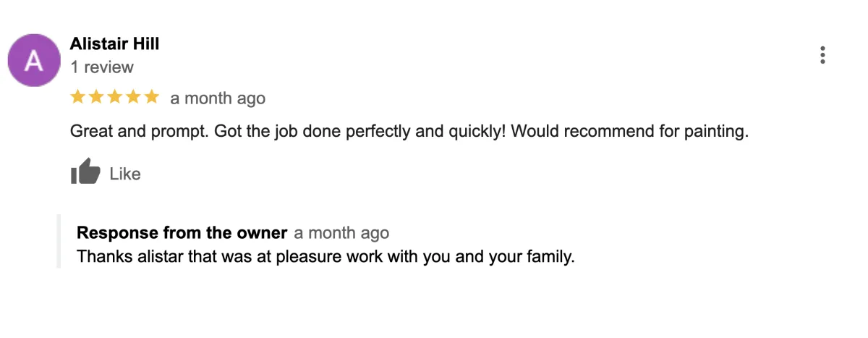Click "Would recommend for painting." sentence
868x338 pixels.
click(x=629, y=132)
